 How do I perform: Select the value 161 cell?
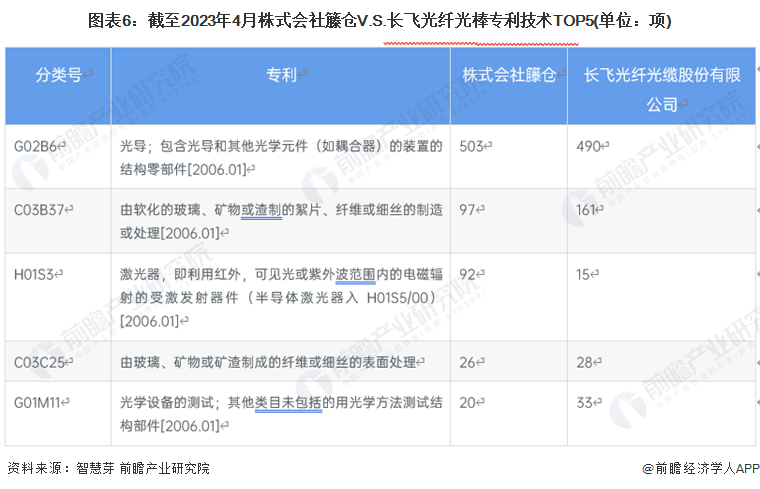pyautogui.click(x=589, y=211)
